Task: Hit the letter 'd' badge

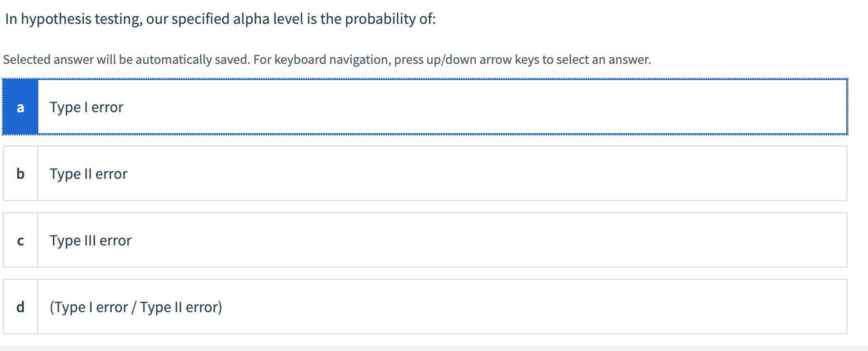Action: 21,307
